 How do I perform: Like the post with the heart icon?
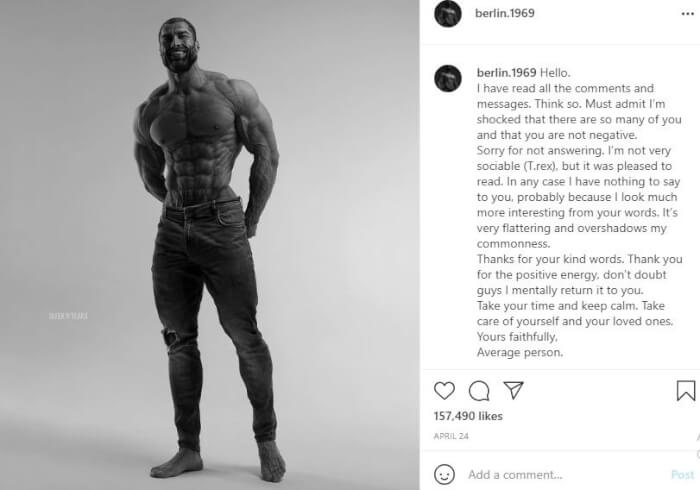444,390
